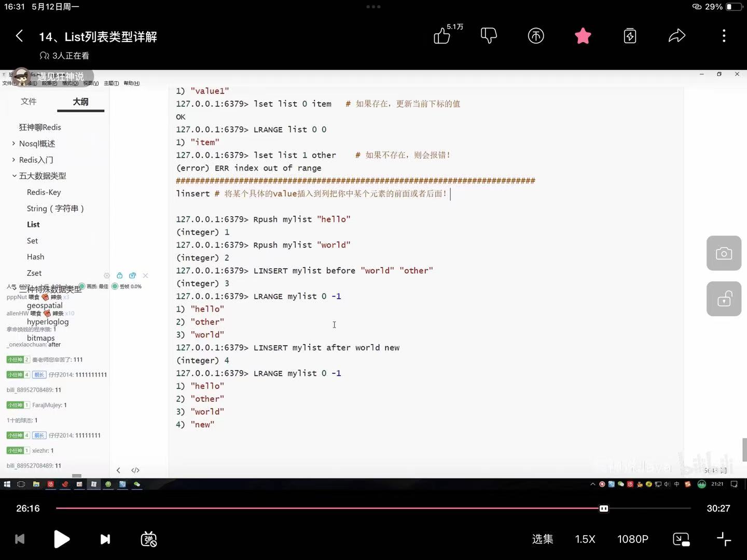Open the 选集 episode list
Viewport: 747px width, 560px height.
(x=543, y=539)
